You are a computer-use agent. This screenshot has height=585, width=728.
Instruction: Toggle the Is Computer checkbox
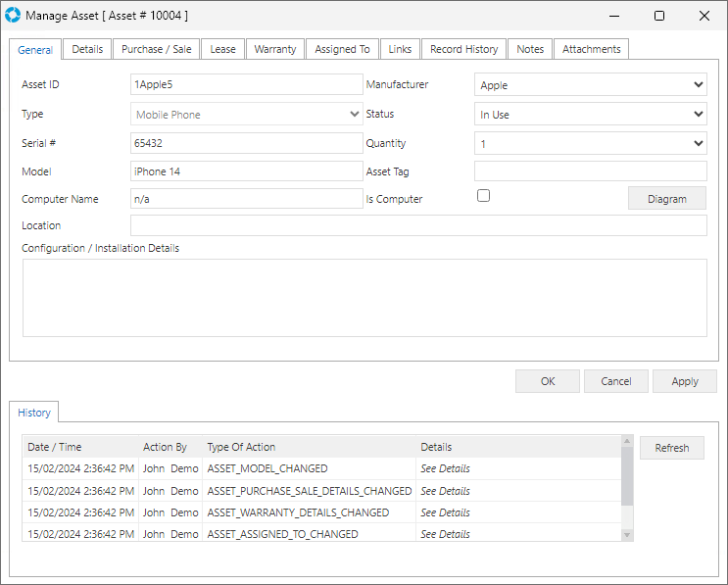coord(483,196)
